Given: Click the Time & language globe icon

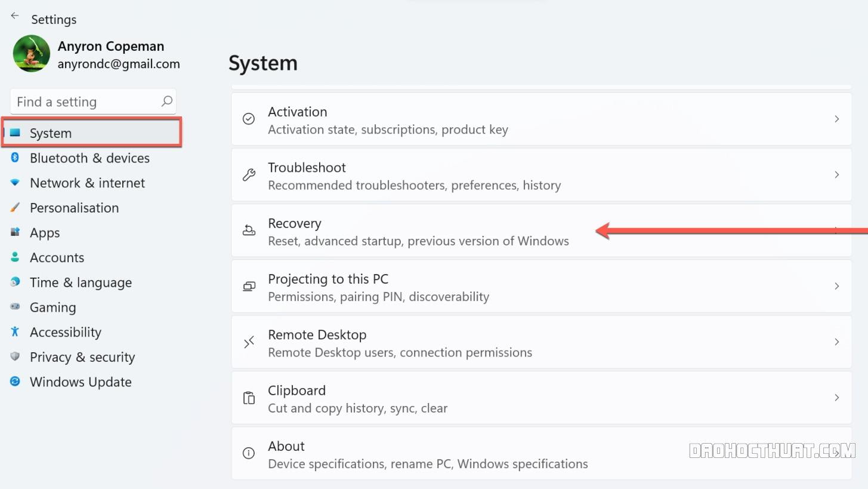Looking at the screenshot, I should [x=16, y=282].
